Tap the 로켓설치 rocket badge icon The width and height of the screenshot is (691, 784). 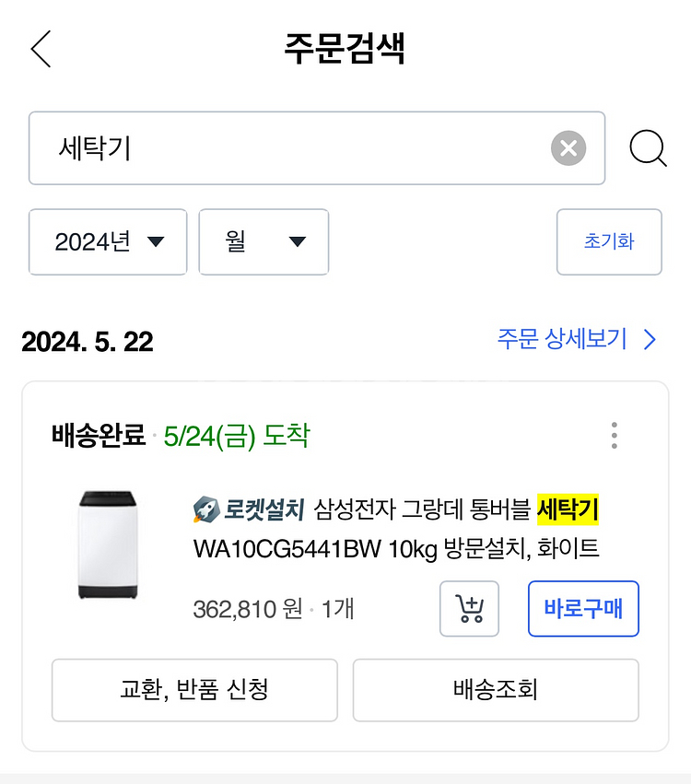[x=206, y=509]
